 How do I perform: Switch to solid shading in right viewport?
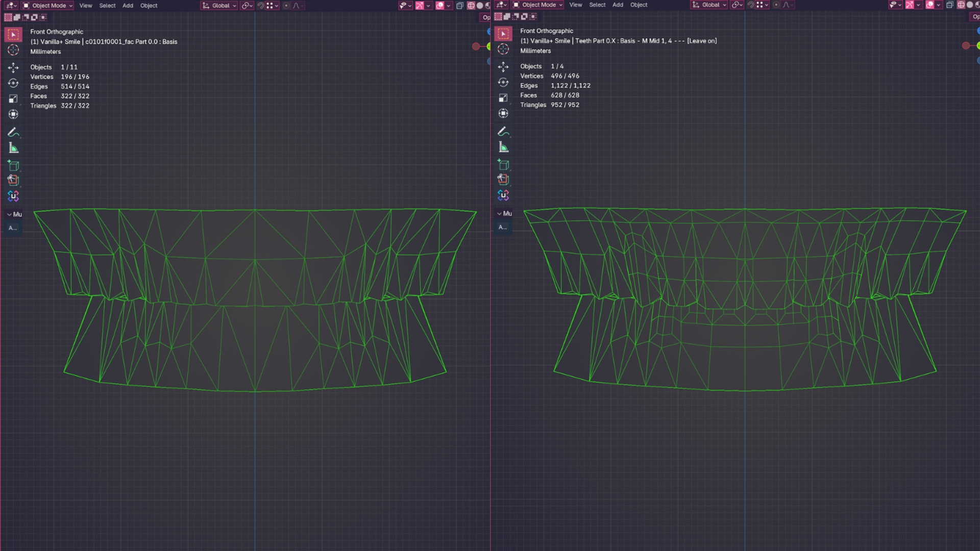(970, 5)
